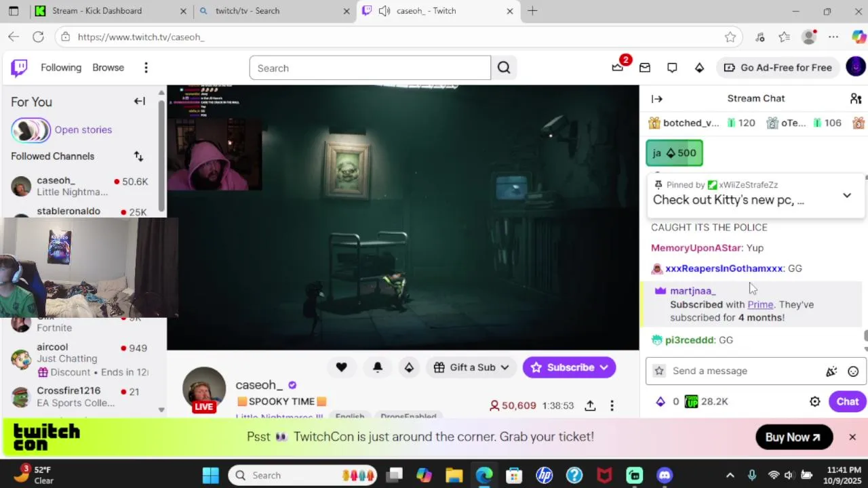
Task: Open File Explorer from the taskbar
Action: (x=454, y=475)
